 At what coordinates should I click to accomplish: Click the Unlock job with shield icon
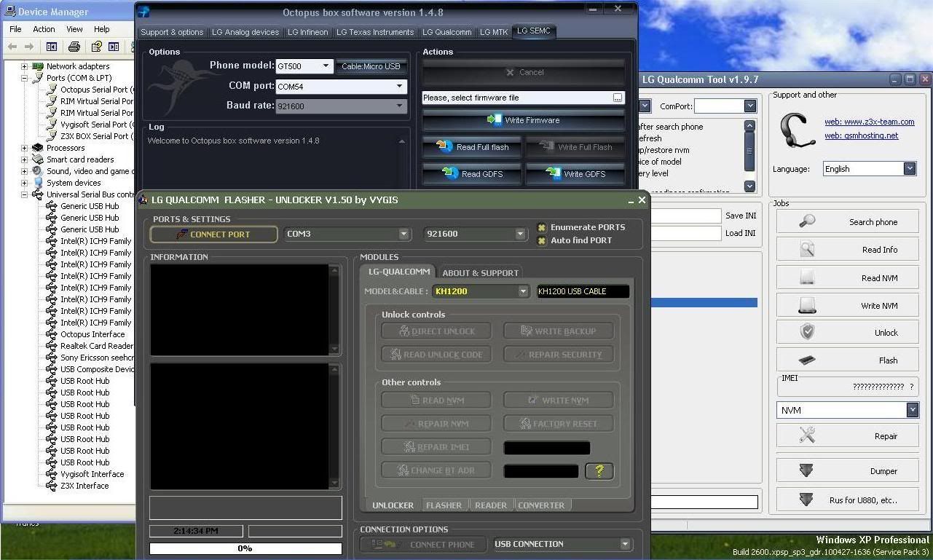pyautogui.click(x=847, y=333)
